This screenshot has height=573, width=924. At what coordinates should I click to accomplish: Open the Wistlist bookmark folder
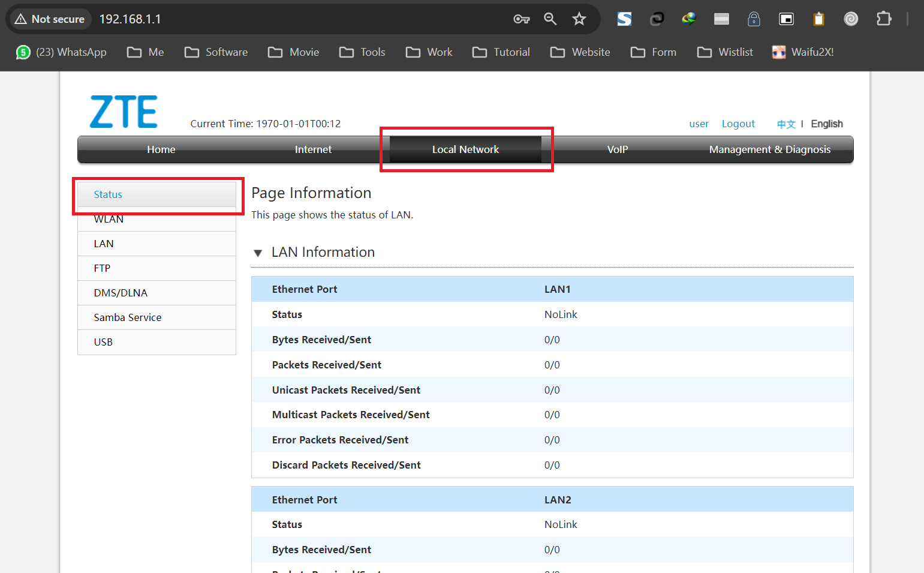tap(725, 52)
